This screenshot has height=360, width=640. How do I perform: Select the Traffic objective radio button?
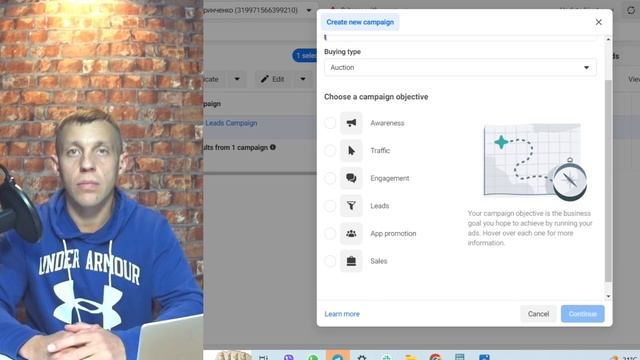[x=330, y=151]
